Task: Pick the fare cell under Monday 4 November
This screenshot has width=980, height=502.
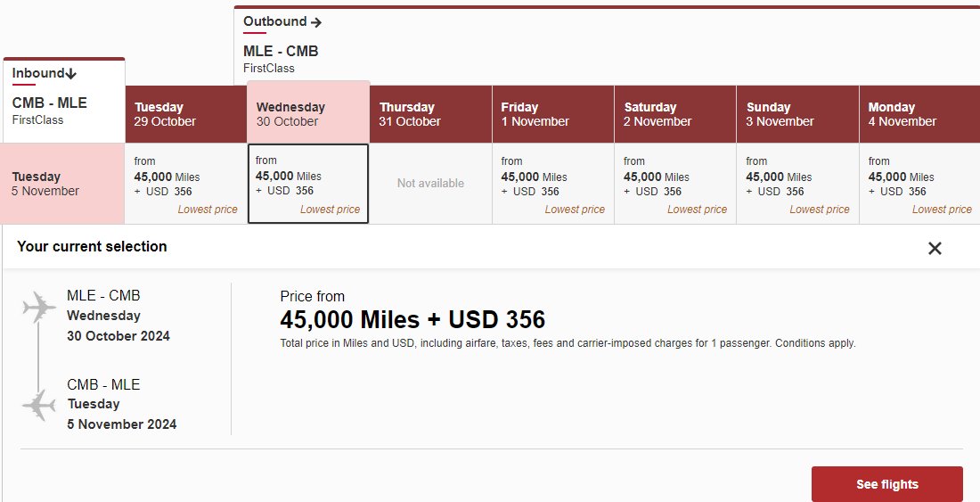Action: [x=919, y=184]
